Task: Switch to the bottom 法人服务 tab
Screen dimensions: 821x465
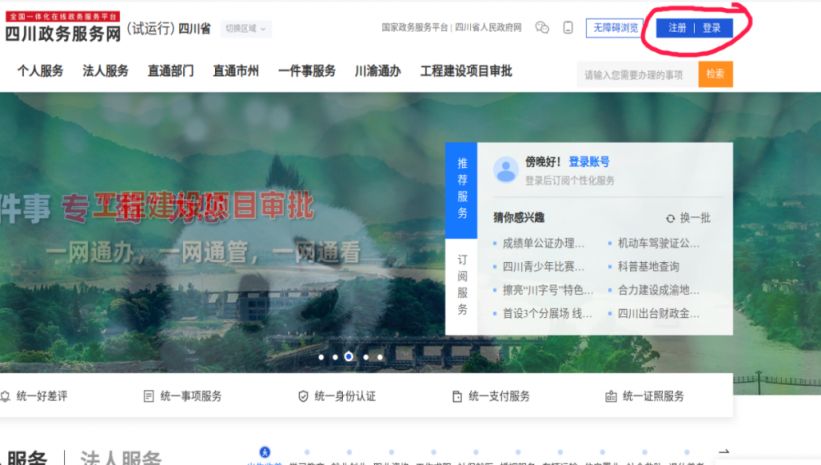Action: pos(121,458)
